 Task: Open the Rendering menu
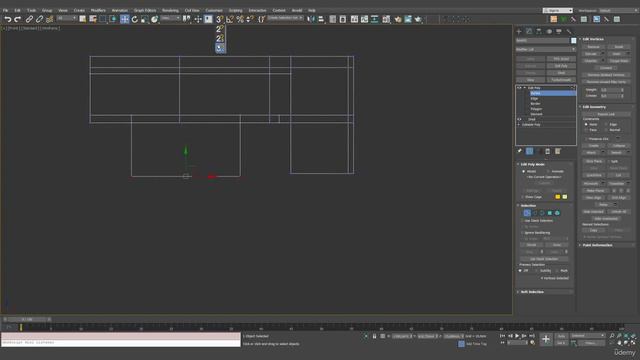(170, 11)
